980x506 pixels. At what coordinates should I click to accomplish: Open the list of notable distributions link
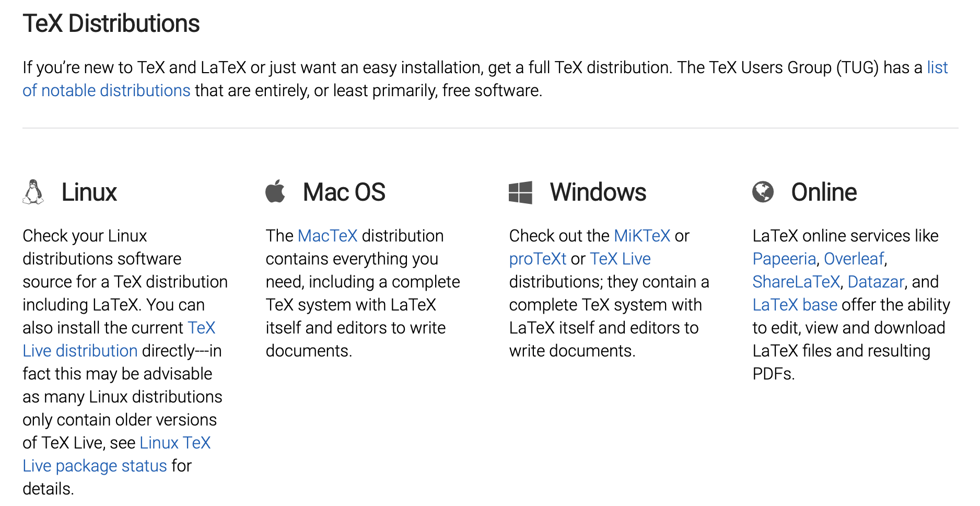[x=106, y=90]
